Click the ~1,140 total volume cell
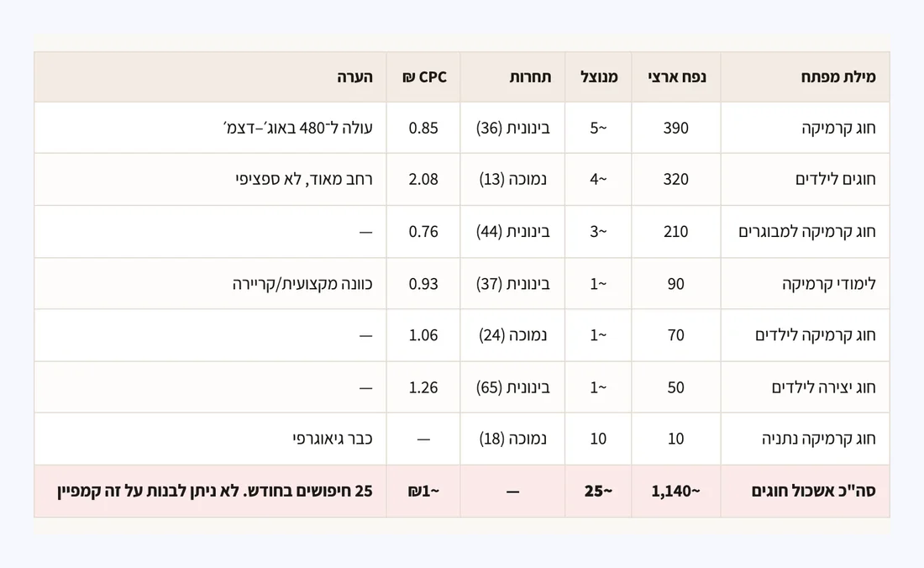This screenshot has height=568, width=924. coord(676,491)
